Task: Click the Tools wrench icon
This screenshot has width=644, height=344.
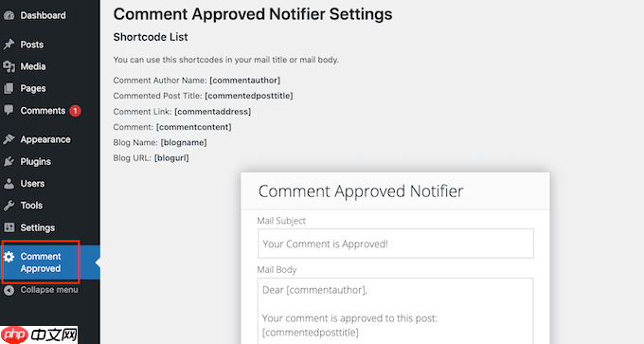Action: [9, 206]
